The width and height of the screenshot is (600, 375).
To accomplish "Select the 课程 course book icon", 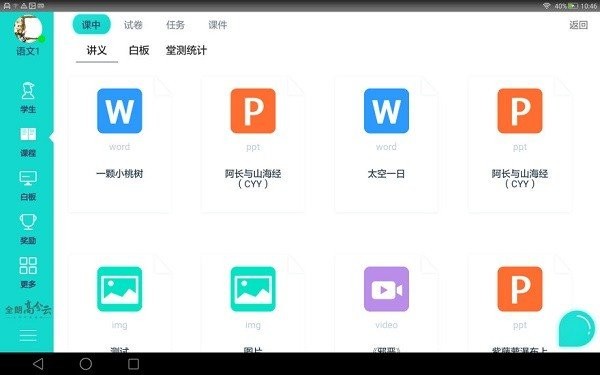I will pyautogui.click(x=28, y=135).
